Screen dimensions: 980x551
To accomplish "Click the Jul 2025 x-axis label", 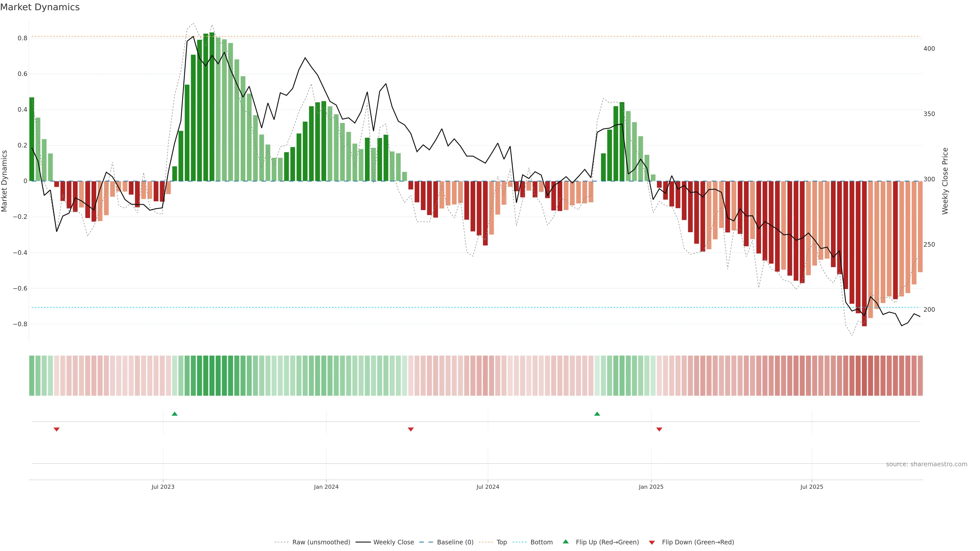I will (x=812, y=487).
